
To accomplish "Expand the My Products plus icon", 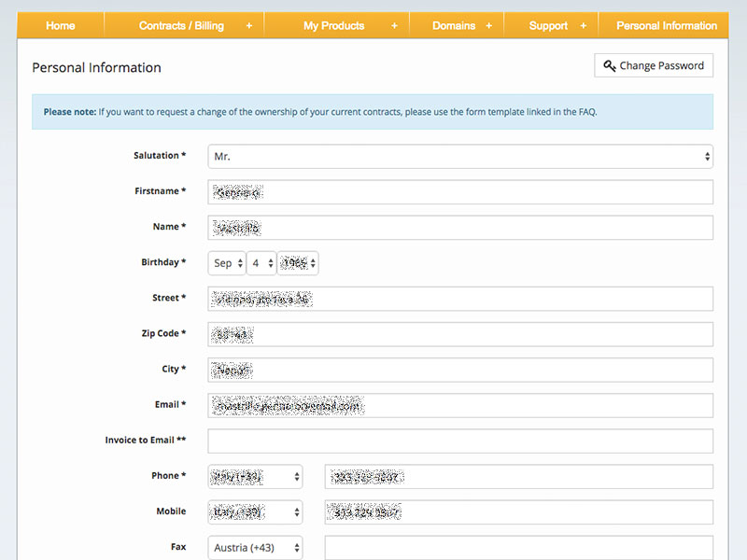I will coord(394,26).
